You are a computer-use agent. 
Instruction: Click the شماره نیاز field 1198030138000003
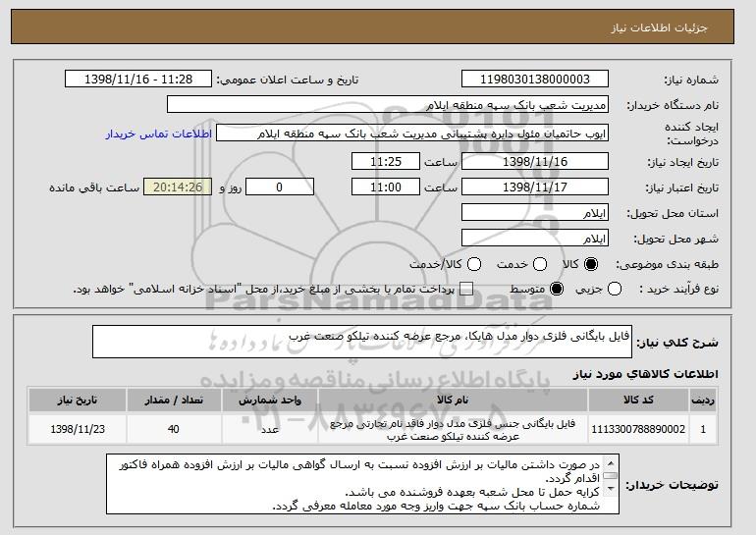click(x=535, y=80)
